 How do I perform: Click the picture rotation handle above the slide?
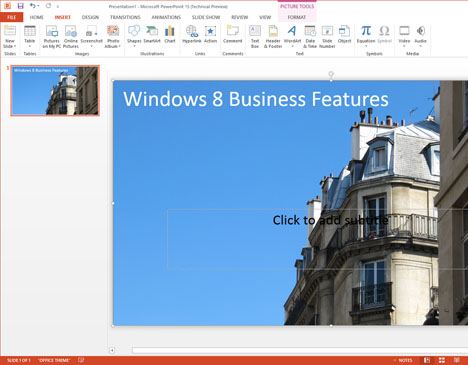(x=331, y=74)
